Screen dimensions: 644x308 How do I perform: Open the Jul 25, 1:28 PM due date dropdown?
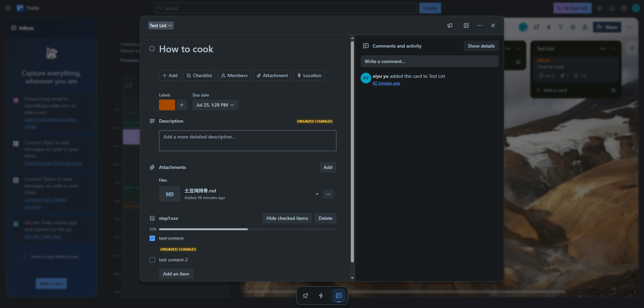tap(216, 105)
